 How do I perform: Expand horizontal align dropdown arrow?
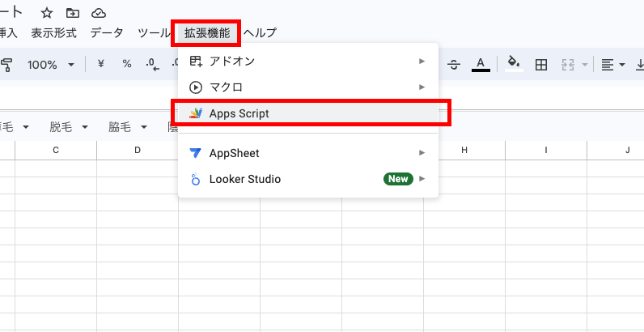pos(622,65)
